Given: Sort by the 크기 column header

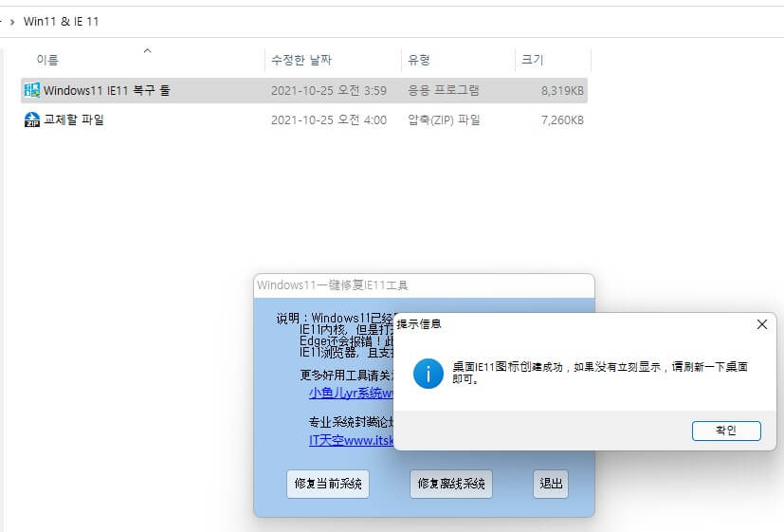Looking at the screenshot, I should [x=533, y=60].
